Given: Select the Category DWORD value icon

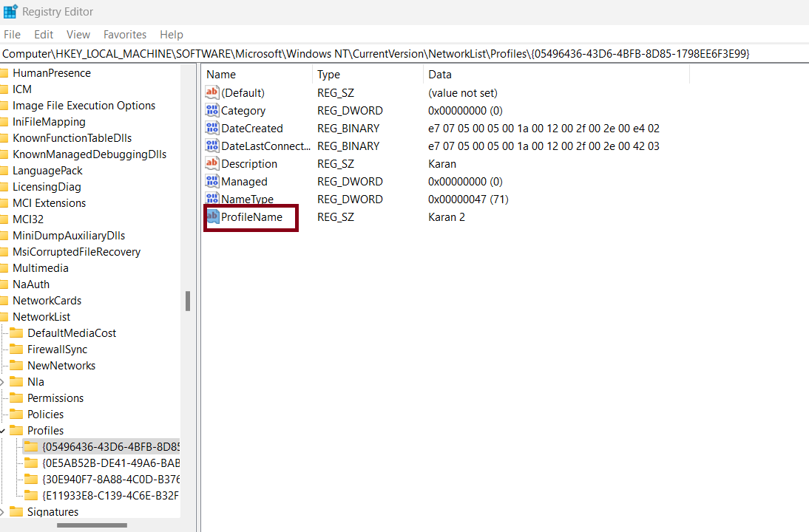Looking at the screenshot, I should point(213,111).
